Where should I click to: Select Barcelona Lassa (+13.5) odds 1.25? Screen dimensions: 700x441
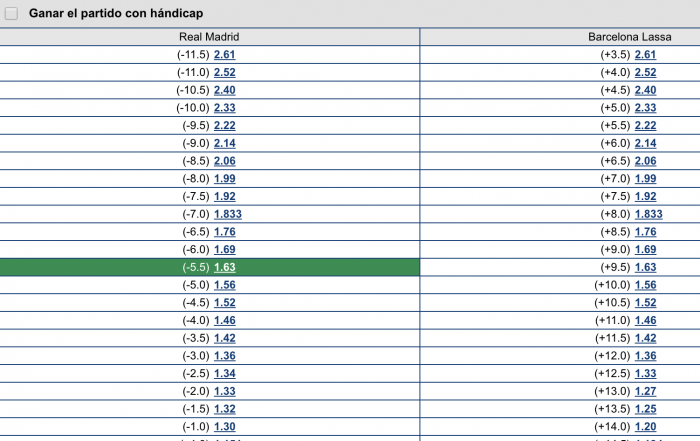tap(646, 409)
